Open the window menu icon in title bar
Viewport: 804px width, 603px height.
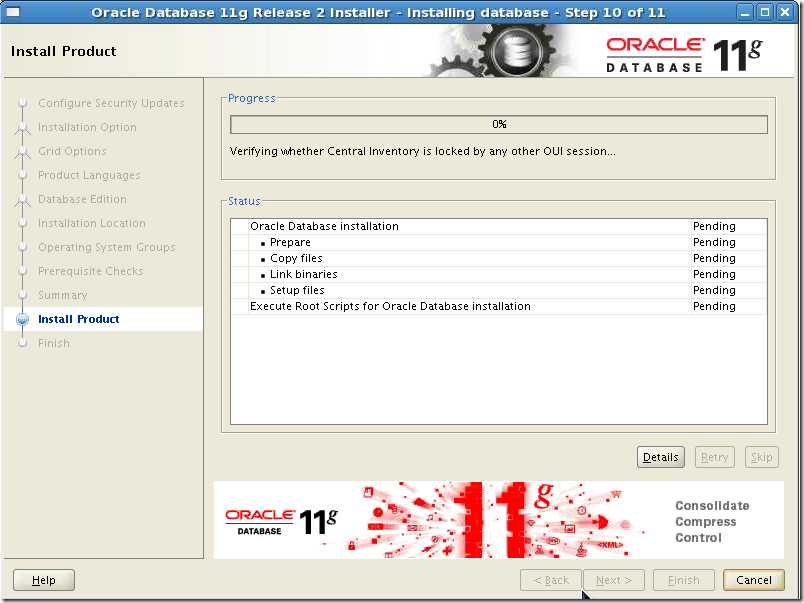[x=12, y=11]
